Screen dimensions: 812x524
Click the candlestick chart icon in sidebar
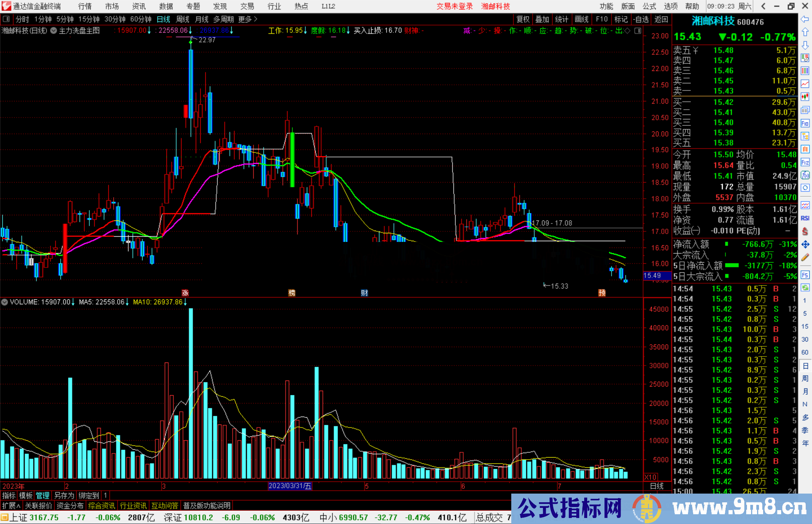805,97
